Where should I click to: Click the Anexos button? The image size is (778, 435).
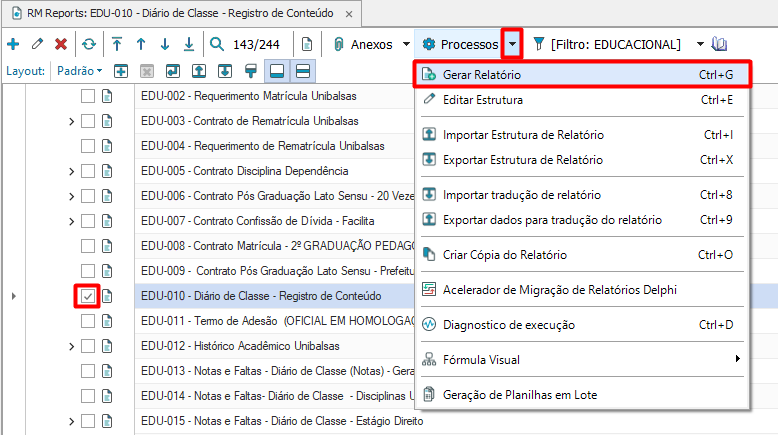pos(371,44)
